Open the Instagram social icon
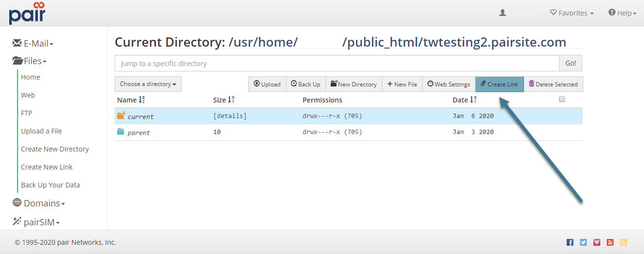 597,242
